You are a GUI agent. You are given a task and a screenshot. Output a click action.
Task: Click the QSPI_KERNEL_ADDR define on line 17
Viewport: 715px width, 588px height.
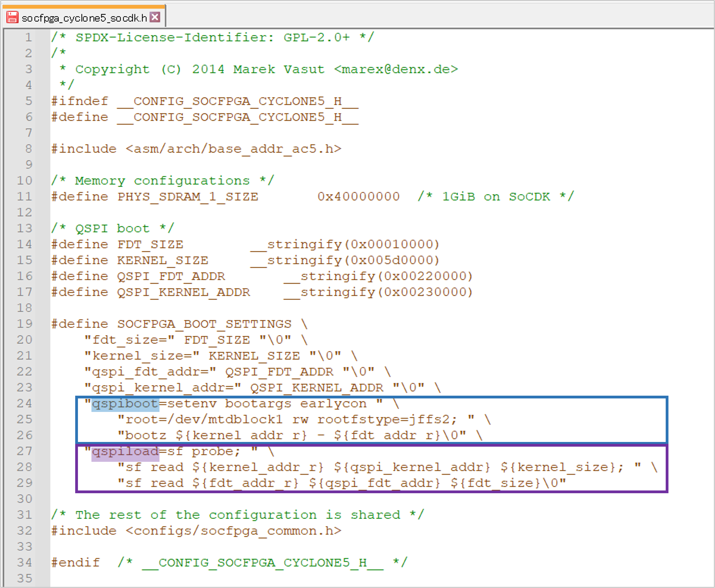click(183, 292)
